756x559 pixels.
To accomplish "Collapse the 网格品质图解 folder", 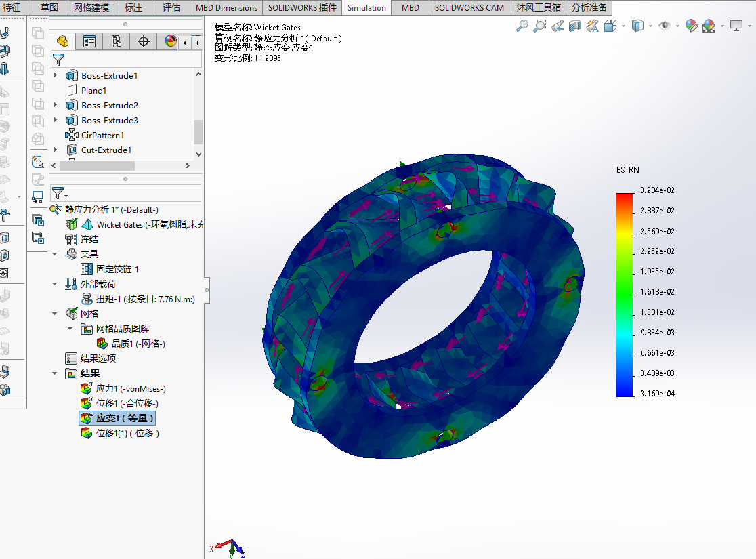I will click(x=70, y=329).
